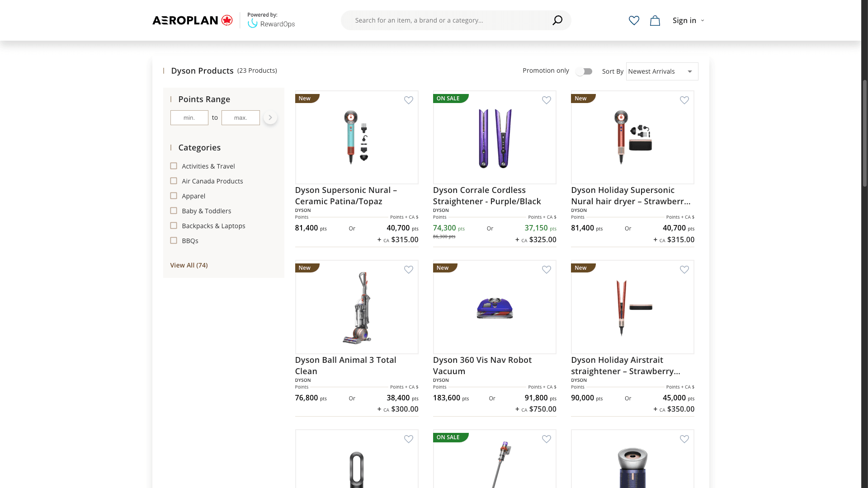Open the Sort By Newest Arrivals dropdown
This screenshot has width=868, height=488.
coord(662,71)
